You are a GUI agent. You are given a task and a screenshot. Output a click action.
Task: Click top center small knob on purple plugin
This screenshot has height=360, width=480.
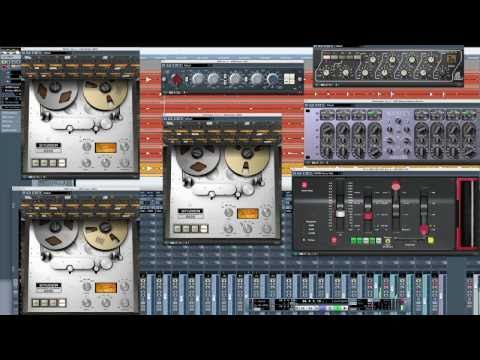pyautogui.click(x=398, y=122)
